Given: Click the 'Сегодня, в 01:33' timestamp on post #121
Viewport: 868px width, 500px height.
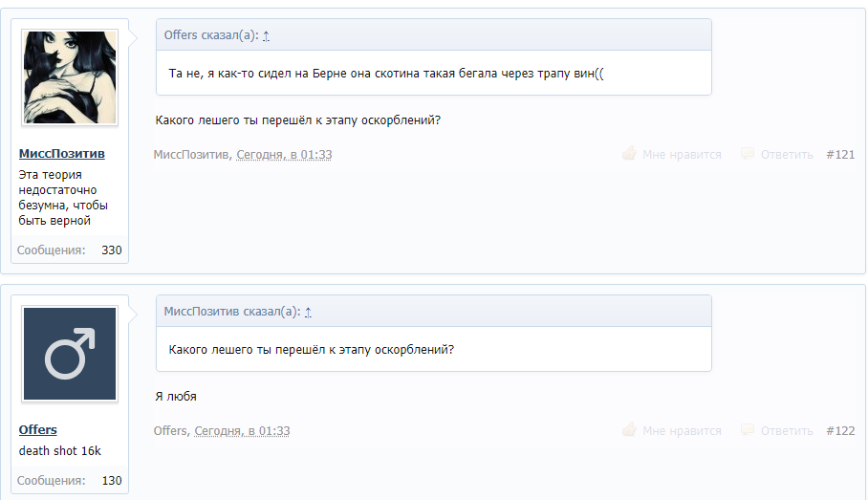Looking at the screenshot, I should click(284, 155).
